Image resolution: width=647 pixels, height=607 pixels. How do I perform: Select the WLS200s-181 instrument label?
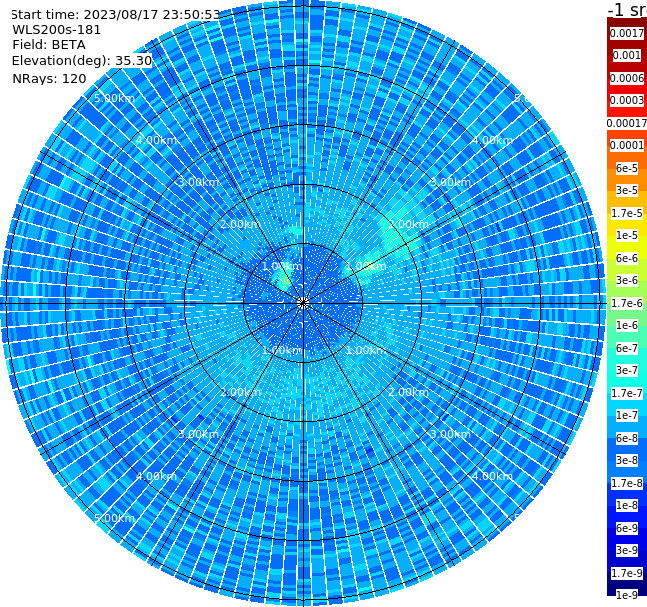click(x=57, y=30)
